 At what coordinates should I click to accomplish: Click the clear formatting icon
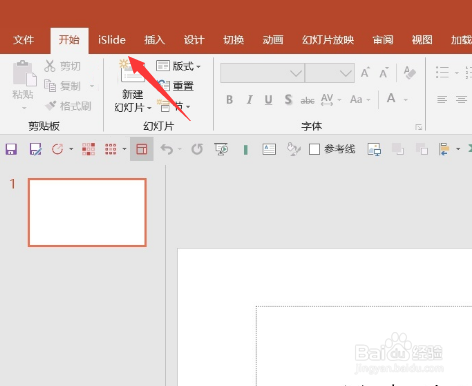pos(410,72)
